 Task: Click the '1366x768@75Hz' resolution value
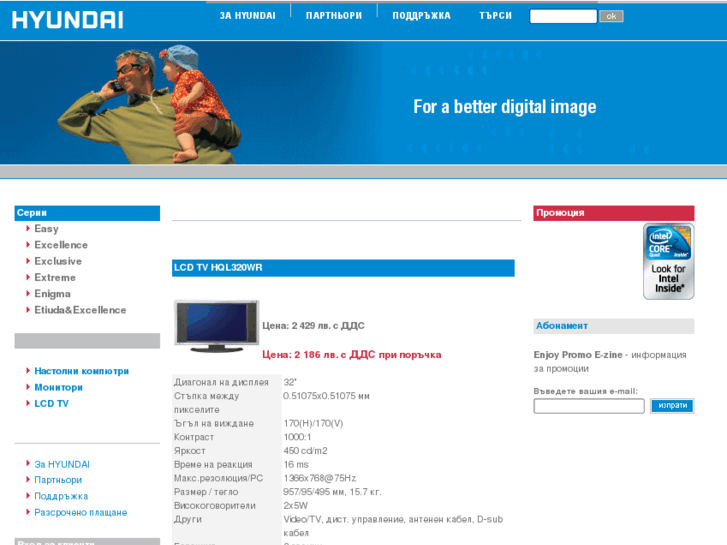click(320, 478)
